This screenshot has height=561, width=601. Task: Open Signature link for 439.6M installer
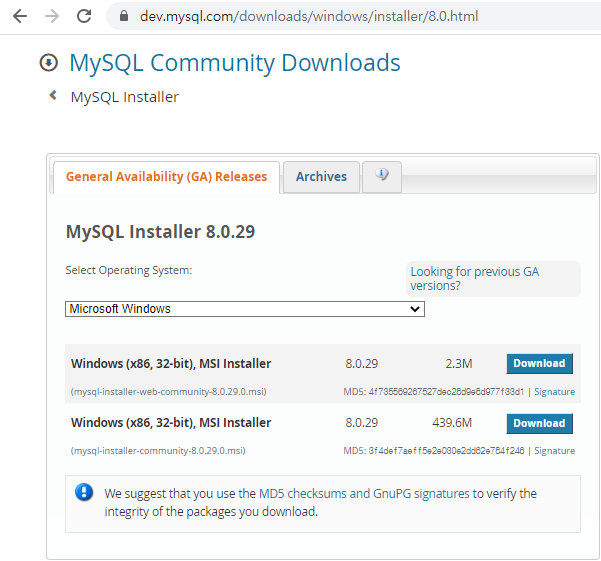554,451
